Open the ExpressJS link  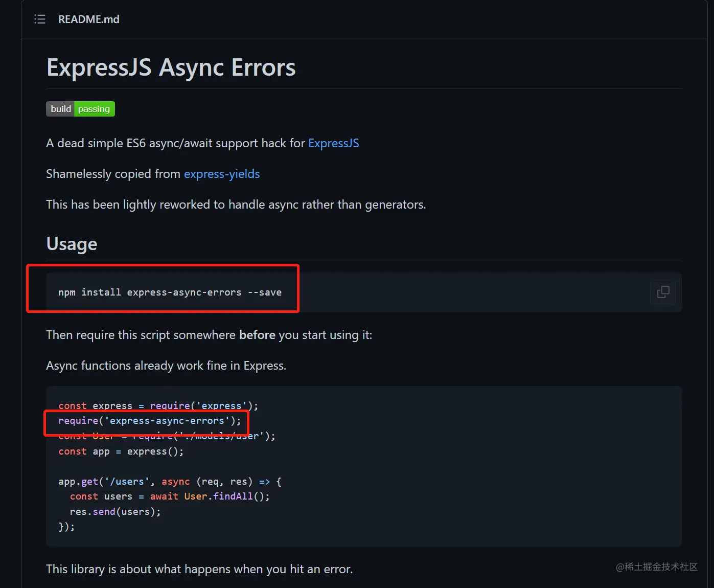tap(333, 143)
